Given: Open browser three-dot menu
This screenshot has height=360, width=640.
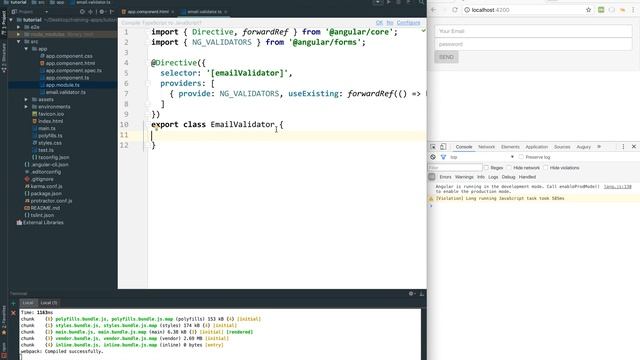Looking at the screenshot, I should click(633, 10).
